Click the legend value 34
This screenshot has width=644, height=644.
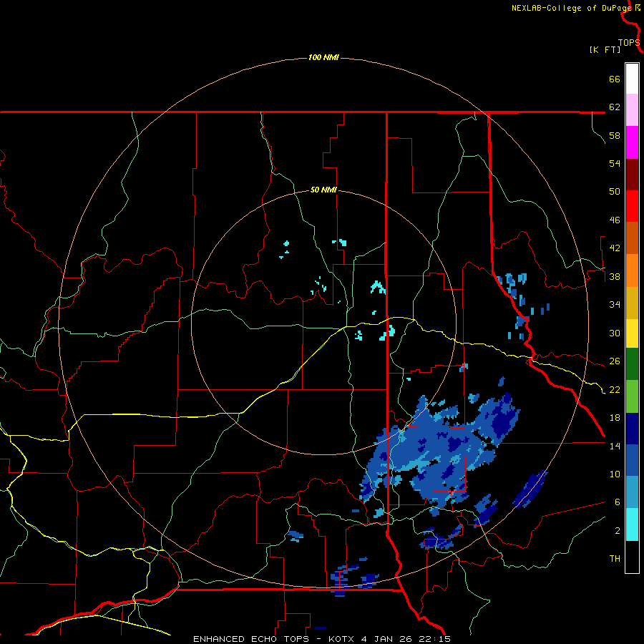tap(615, 305)
